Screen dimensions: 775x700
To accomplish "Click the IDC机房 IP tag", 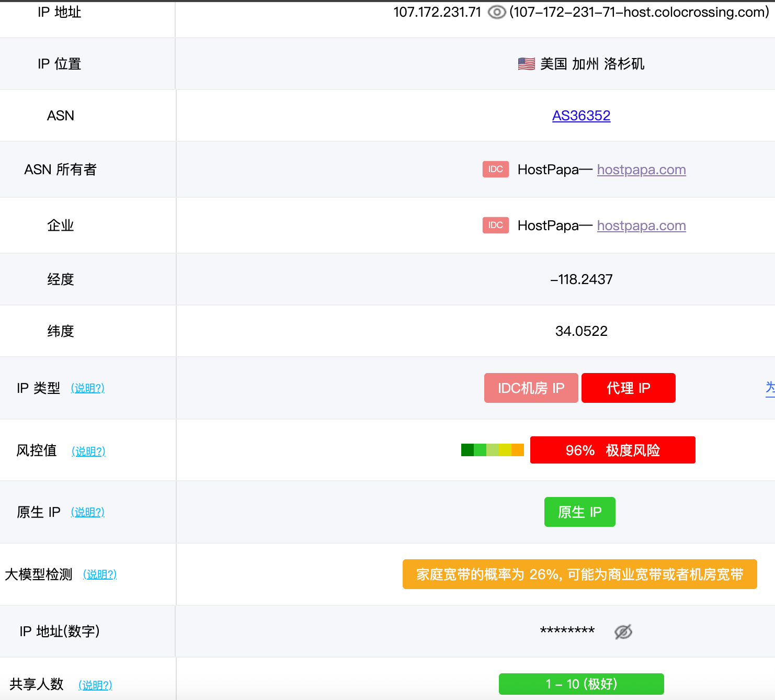I will (x=531, y=388).
